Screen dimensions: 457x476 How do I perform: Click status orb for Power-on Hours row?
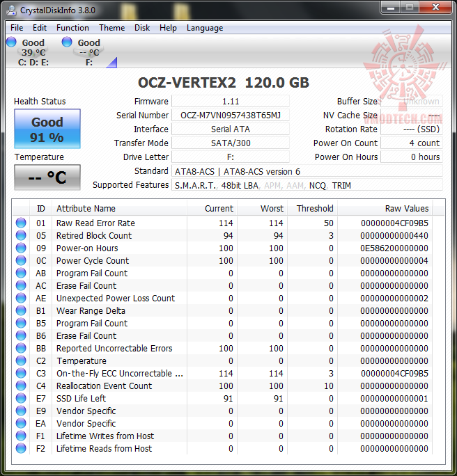tap(21, 248)
